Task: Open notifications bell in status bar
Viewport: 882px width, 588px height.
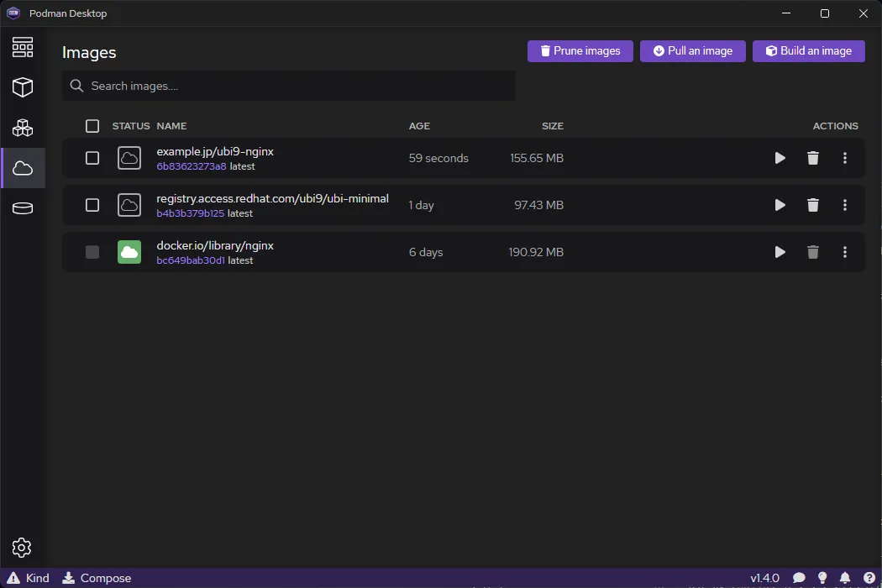Action: [x=845, y=578]
